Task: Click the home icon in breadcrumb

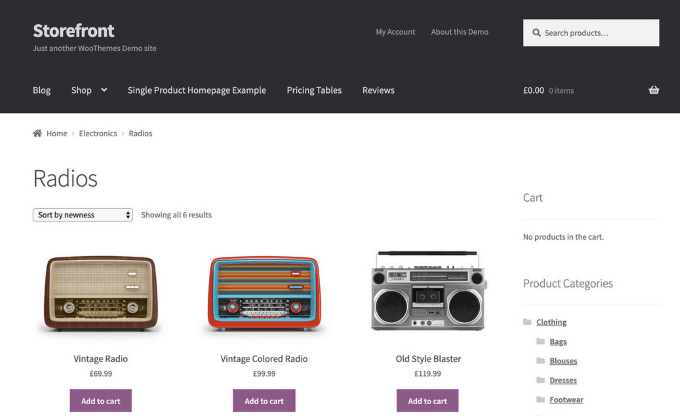Action: click(37, 133)
